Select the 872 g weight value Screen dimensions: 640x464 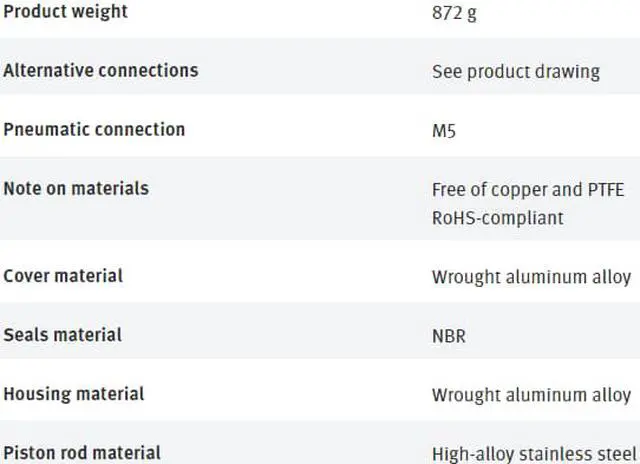[454, 15]
